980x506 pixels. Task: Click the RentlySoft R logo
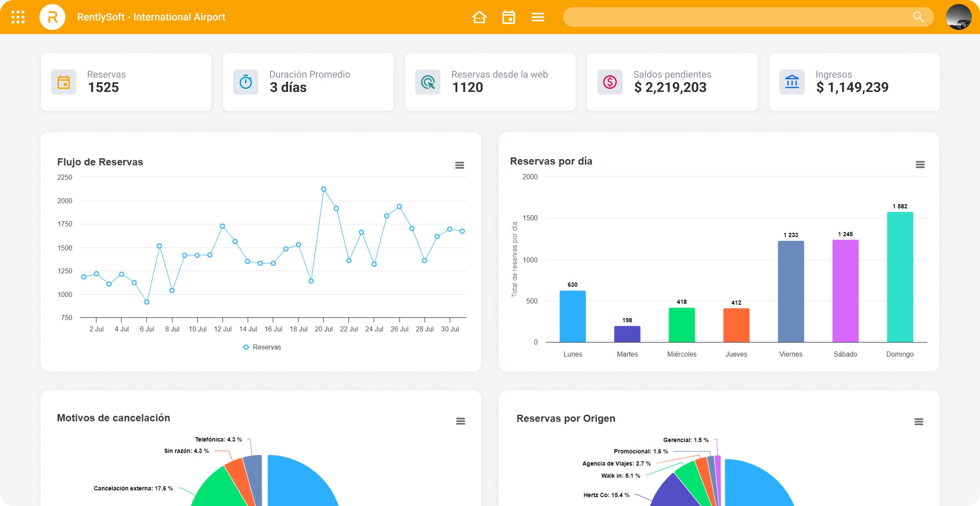point(52,17)
